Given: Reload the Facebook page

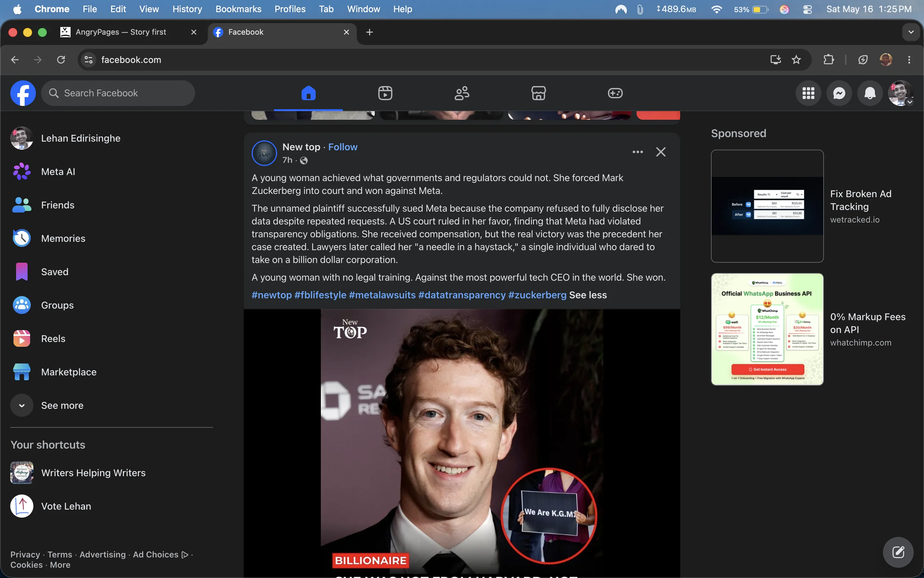Looking at the screenshot, I should coord(61,60).
